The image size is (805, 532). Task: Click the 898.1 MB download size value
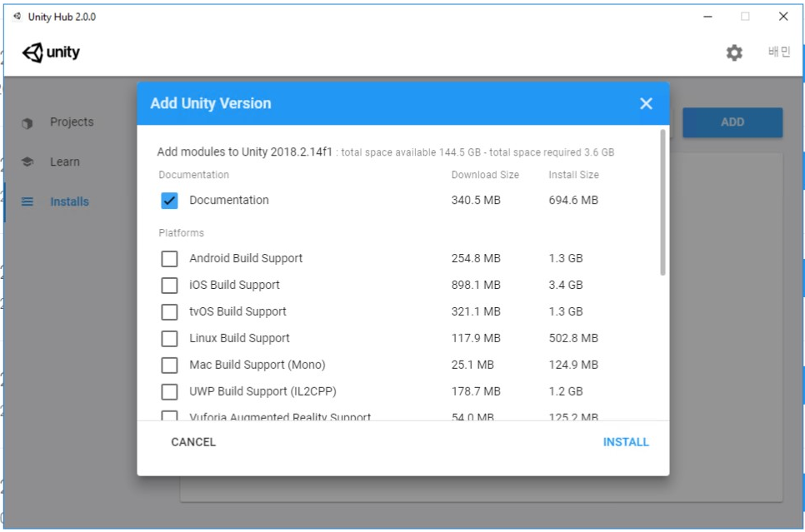tap(476, 286)
